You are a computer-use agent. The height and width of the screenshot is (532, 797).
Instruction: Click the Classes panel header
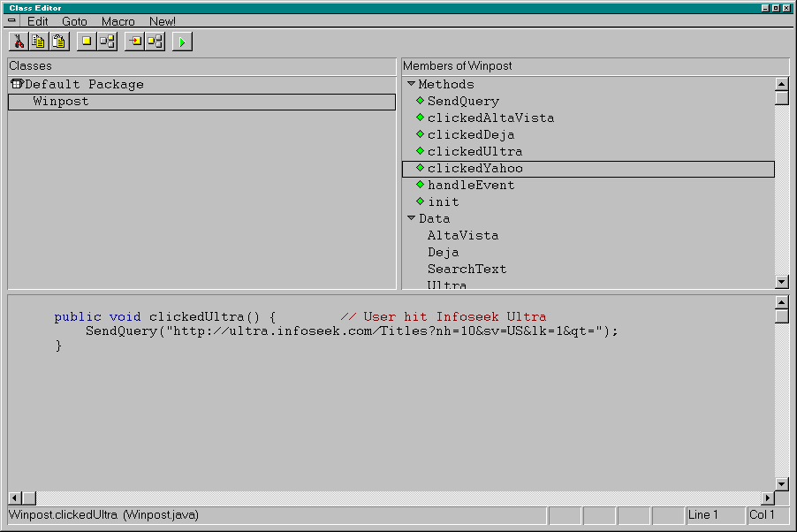(x=201, y=66)
